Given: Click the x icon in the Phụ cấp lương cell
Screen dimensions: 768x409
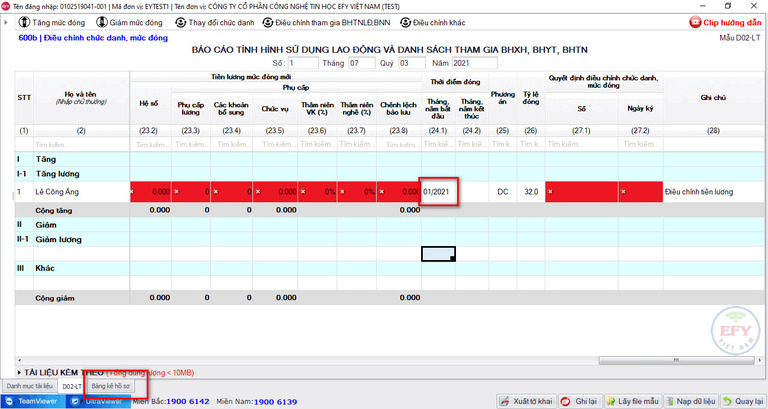Looking at the screenshot, I should pyautogui.click(x=176, y=192).
